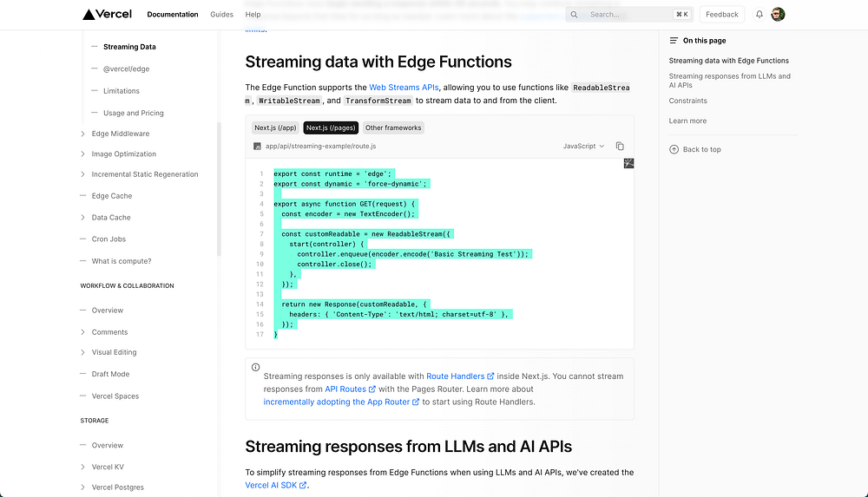Open the Web Streams APIs link
The height and width of the screenshot is (497, 868).
coord(404,88)
